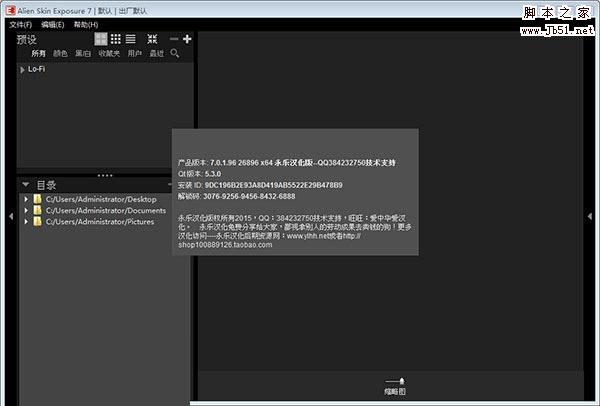Open the 帮助(H) menu

click(86, 25)
